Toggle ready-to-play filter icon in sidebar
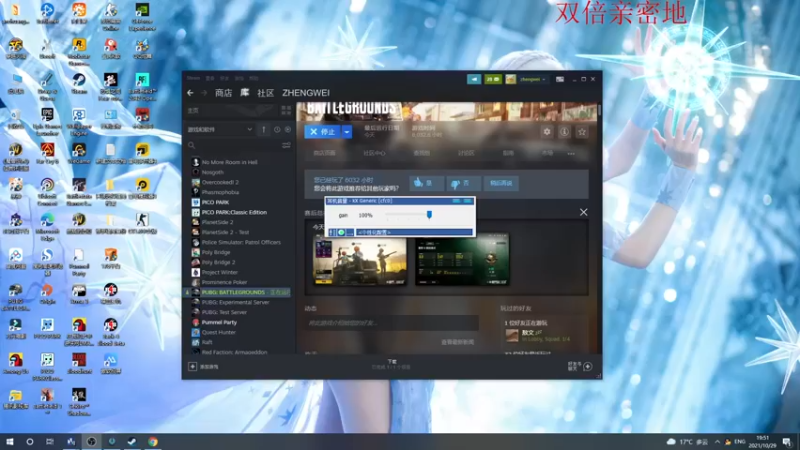Screen dimensions: 800x450 pyautogui.click(x=288, y=130)
